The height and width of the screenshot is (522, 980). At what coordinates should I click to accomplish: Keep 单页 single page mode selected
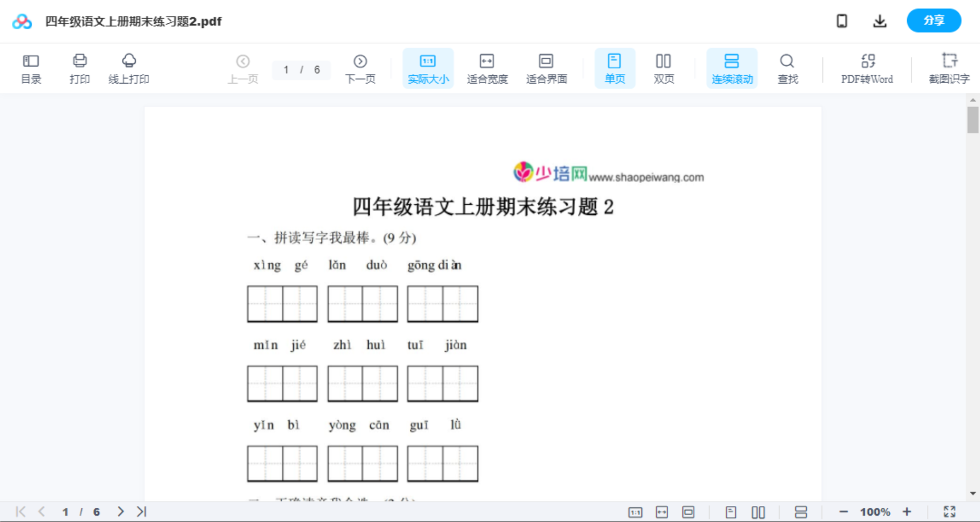click(615, 68)
